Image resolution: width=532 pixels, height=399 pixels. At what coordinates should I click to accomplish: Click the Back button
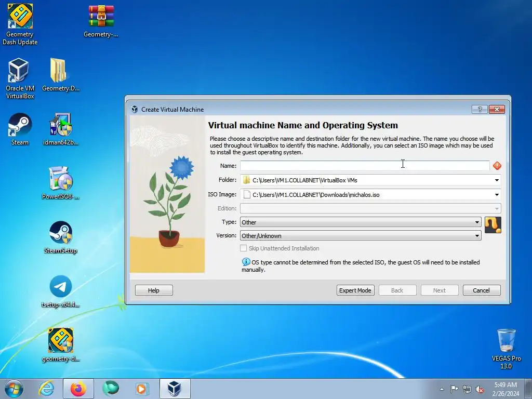coord(397,290)
